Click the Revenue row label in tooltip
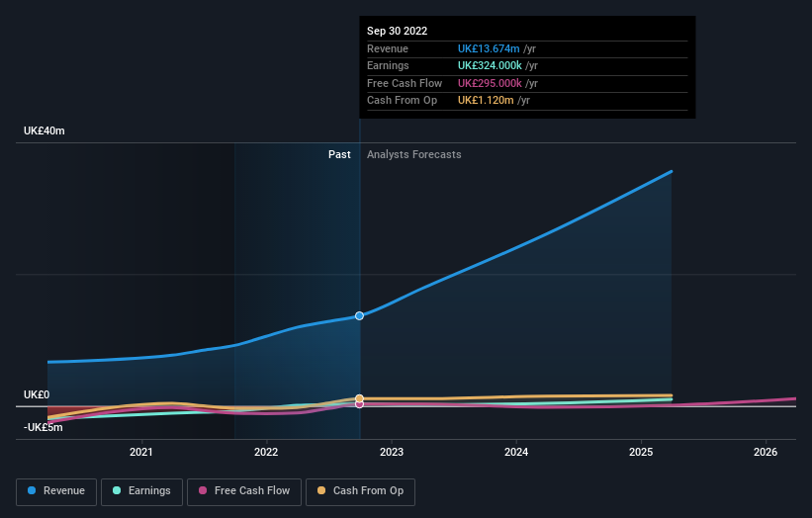The image size is (812, 518). click(388, 48)
